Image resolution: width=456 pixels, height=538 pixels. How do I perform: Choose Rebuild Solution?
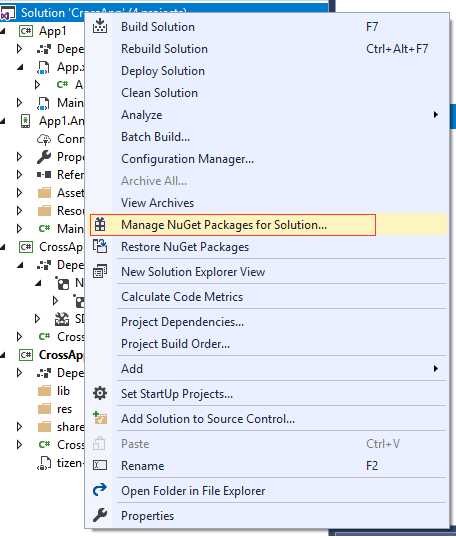[164, 49]
